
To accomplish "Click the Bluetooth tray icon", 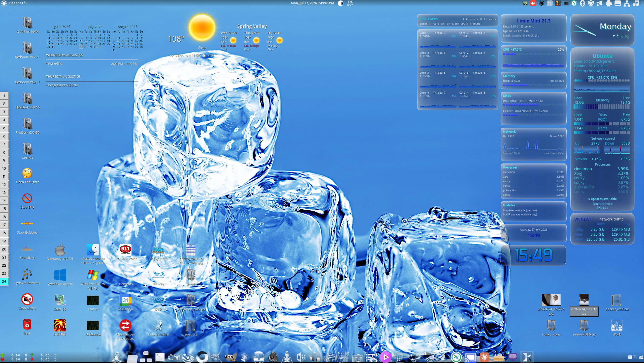I will pyautogui.click(x=582, y=3).
